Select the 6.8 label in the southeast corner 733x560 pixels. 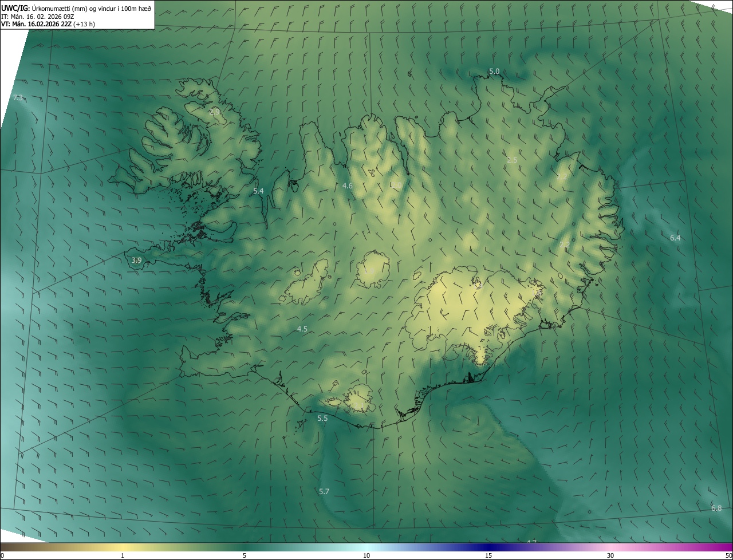point(716,508)
